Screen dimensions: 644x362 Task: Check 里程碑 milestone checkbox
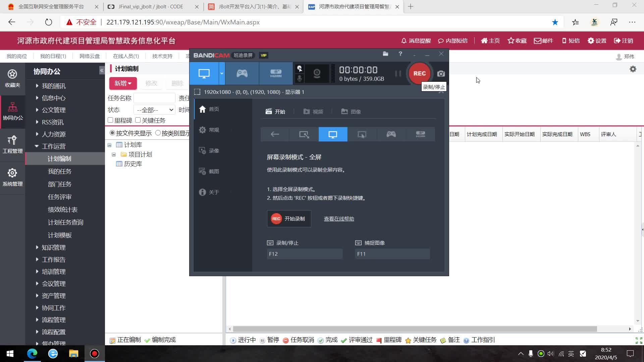(110, 120)
